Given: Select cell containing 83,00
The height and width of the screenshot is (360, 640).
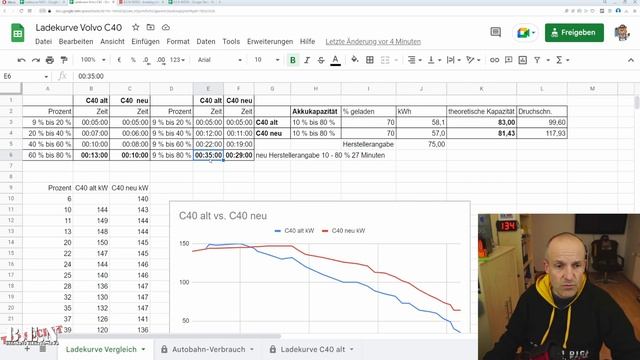Looking at the screenshot, I should pos(482,122).
